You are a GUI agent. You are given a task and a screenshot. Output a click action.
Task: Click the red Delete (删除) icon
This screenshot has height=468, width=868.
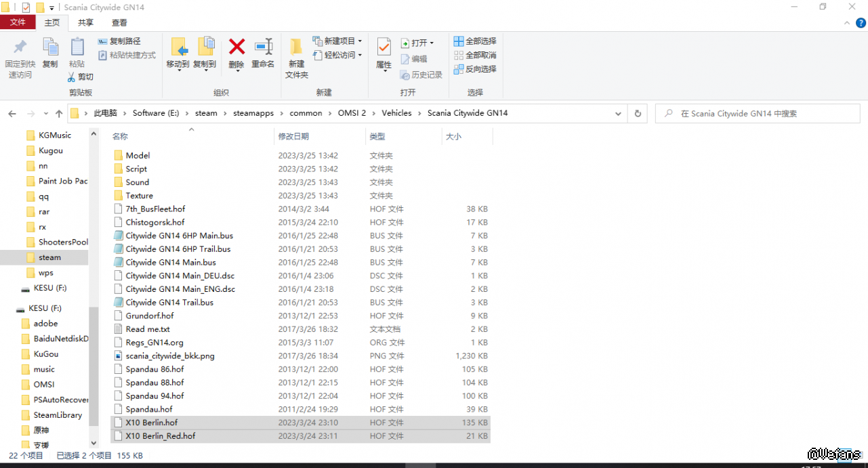coord(236,47)
